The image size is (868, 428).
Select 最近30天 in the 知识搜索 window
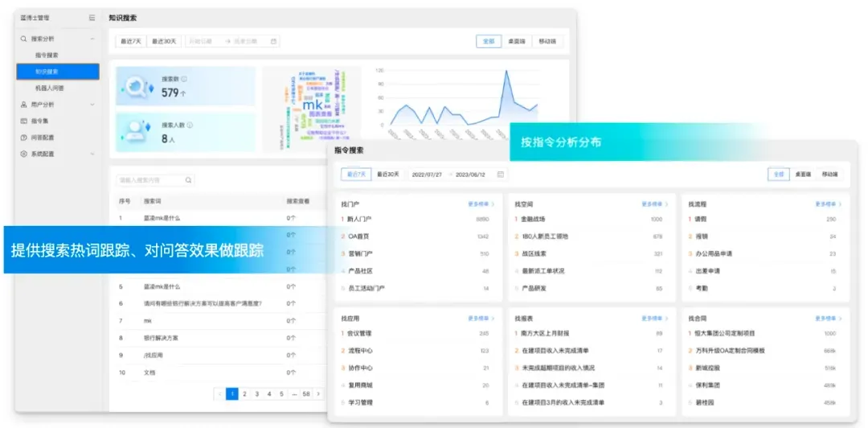pos(164,41)
